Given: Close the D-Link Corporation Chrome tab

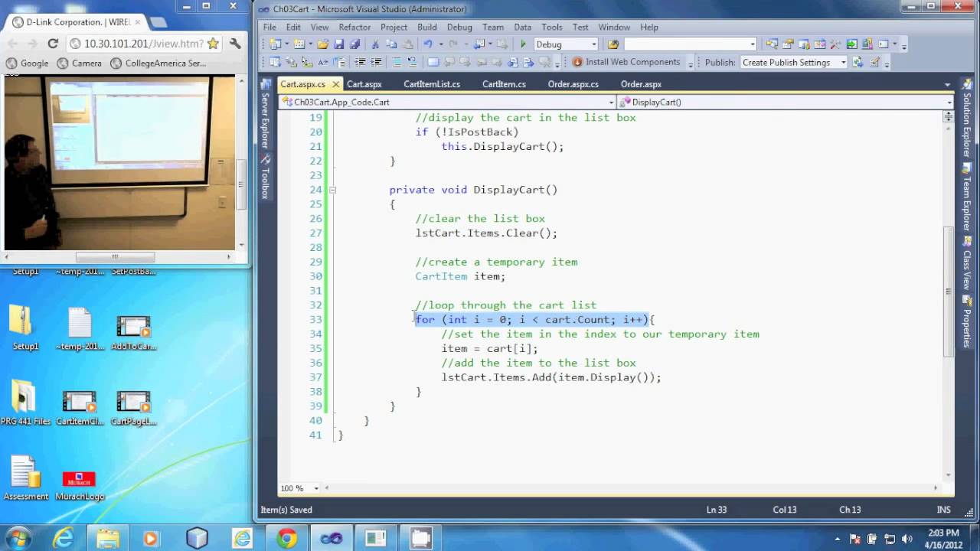Looking at the screenshot, I should (138, 22).
